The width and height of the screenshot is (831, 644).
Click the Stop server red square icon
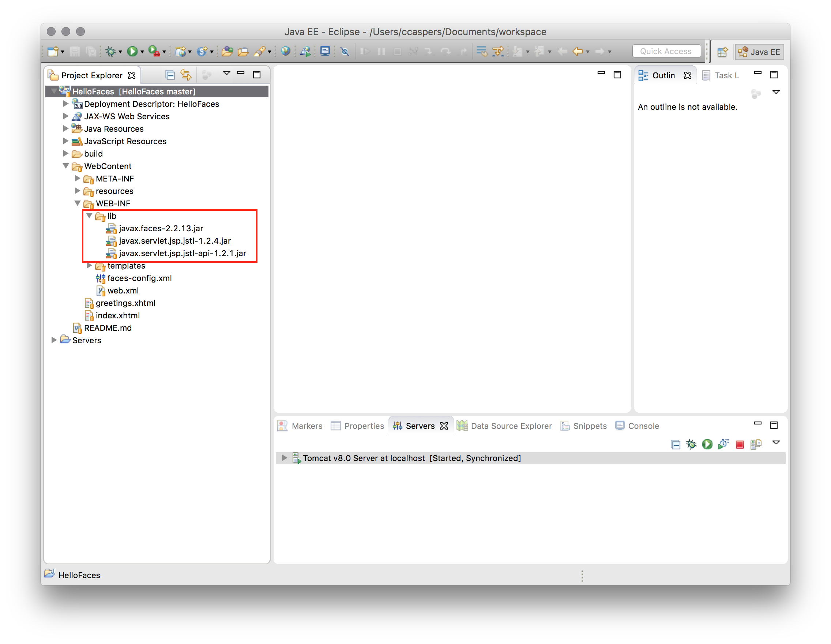click(x=740, y=443)
